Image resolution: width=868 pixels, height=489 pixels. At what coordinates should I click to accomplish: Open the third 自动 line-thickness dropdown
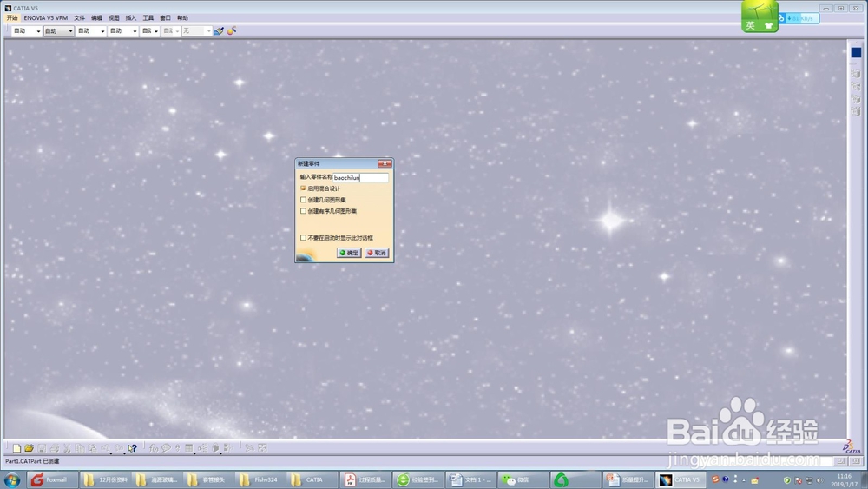[x=91, y=31]
